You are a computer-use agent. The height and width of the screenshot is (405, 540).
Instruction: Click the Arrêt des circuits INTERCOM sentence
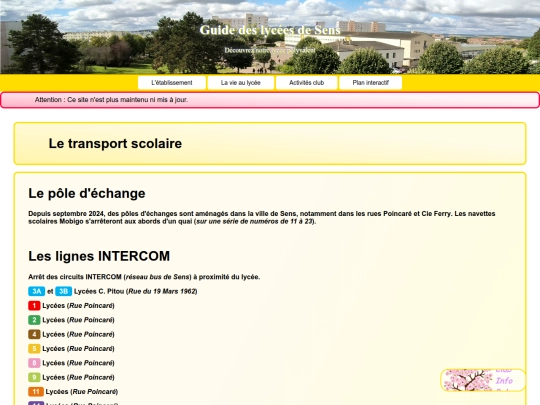[144, 277]
